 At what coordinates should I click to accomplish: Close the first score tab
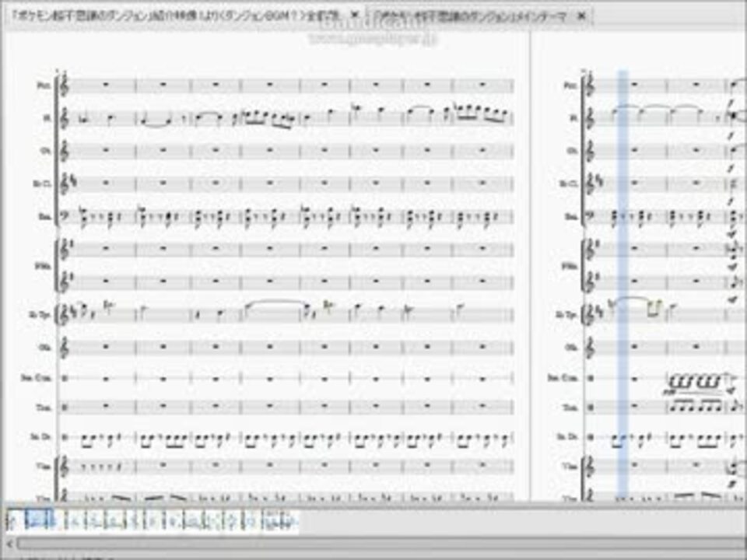point(355,14)
